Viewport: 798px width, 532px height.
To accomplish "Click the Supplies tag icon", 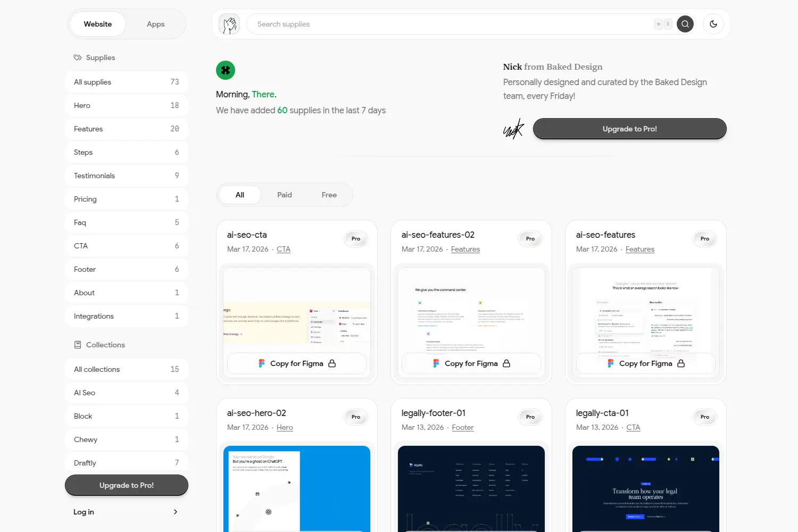I will [x=78, y=57].
